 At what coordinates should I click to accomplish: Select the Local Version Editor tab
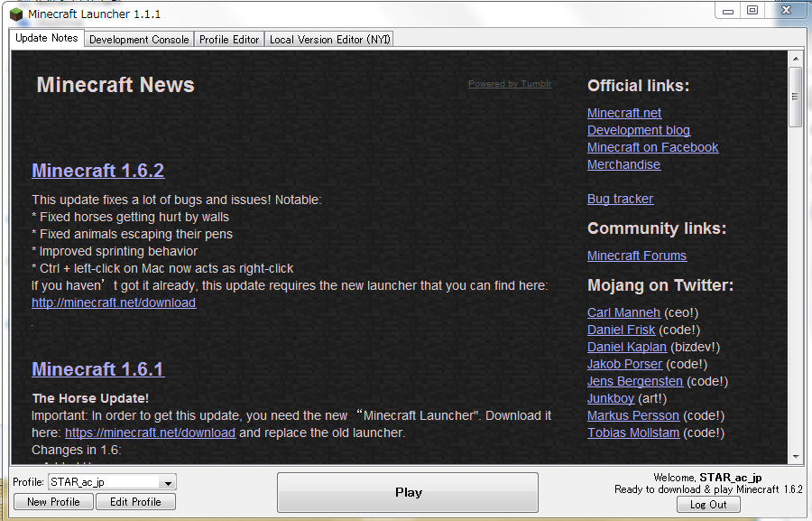tap(329, 40)
